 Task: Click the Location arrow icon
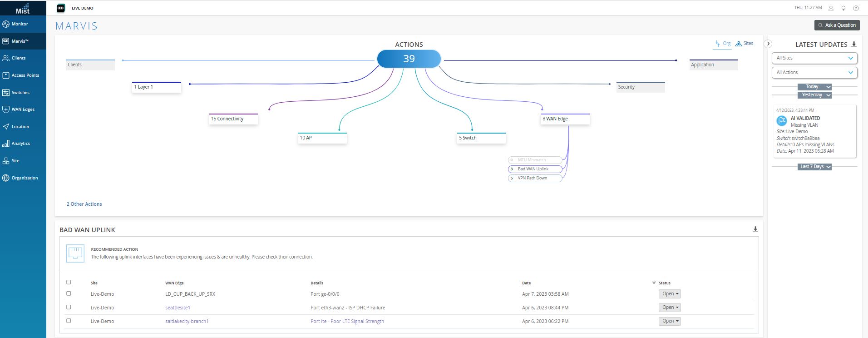point(6,127)
